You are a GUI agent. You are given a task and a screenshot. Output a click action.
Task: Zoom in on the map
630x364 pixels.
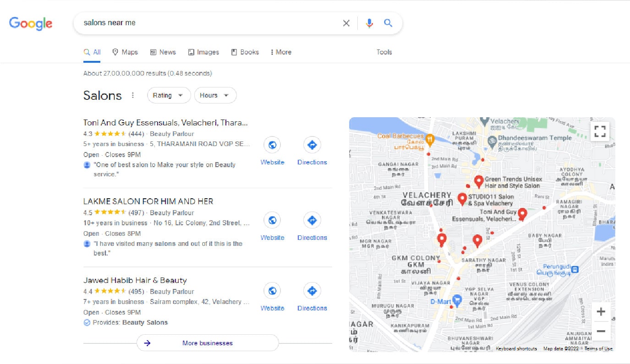point(601,312)
